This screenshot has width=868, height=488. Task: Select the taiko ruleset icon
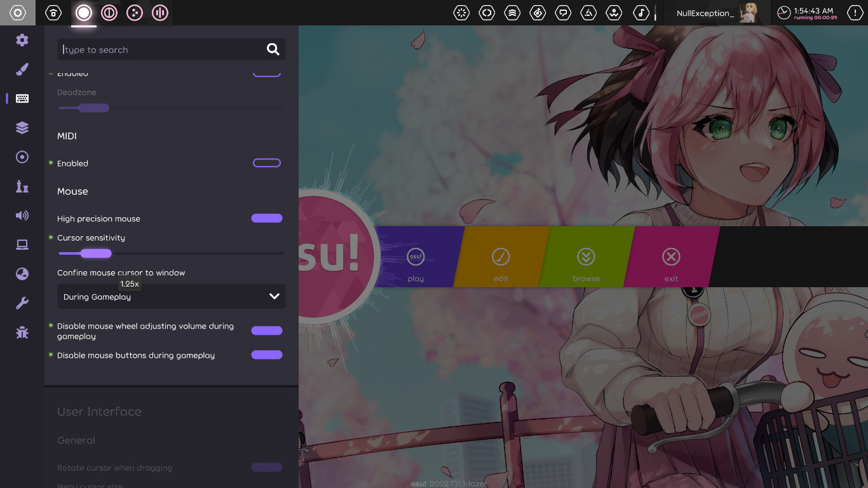[x=109, y=13]
